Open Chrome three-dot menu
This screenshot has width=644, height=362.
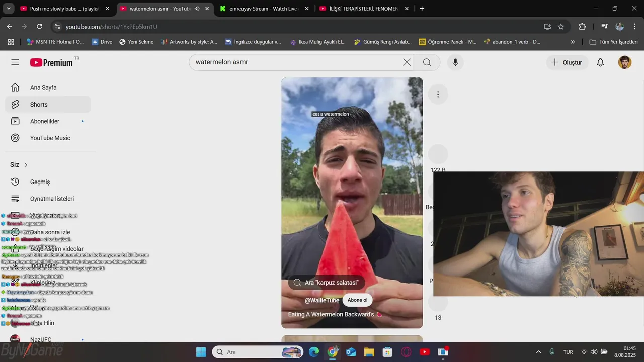[635, 26]
